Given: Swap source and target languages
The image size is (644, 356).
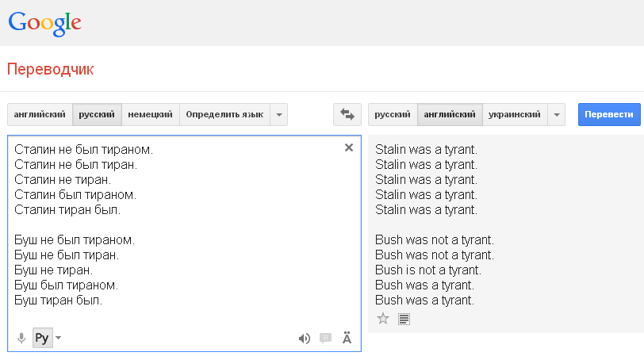Looking at the screenshot, I should coord(347,114).
